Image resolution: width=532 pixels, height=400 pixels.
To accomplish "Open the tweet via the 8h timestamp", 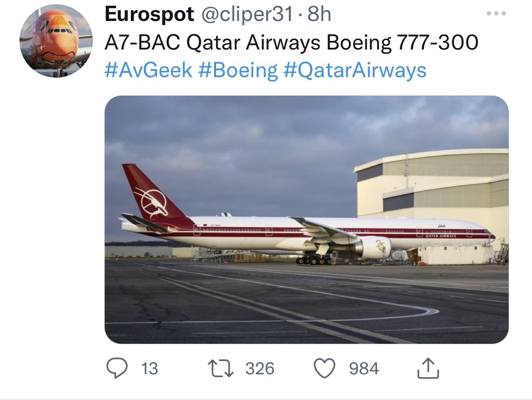I will 320,15.
